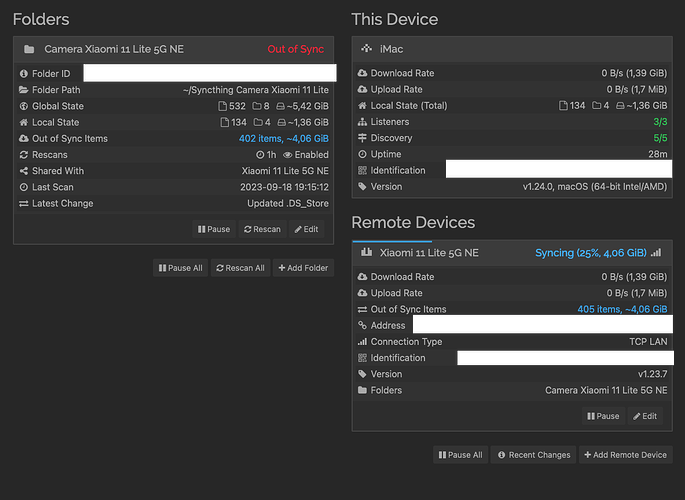Click the Folder ID info icon
This screenshot has width=685, height=500.
[x=24, y=74]
